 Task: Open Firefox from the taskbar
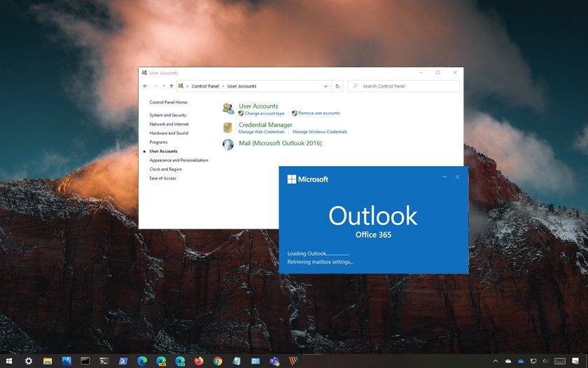199,361
